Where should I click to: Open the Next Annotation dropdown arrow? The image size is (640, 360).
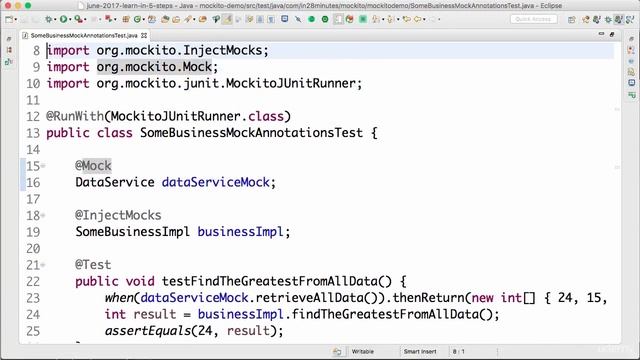383,19
